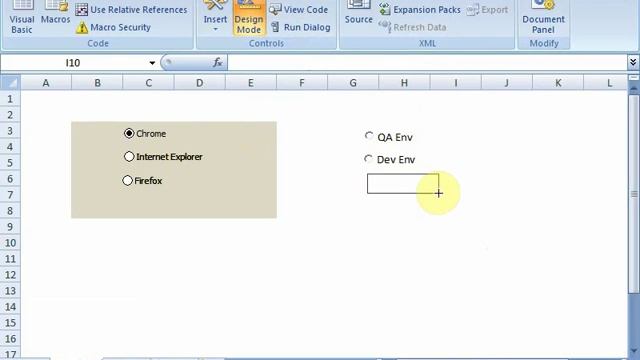Select column K header

[x=558, y=83]
